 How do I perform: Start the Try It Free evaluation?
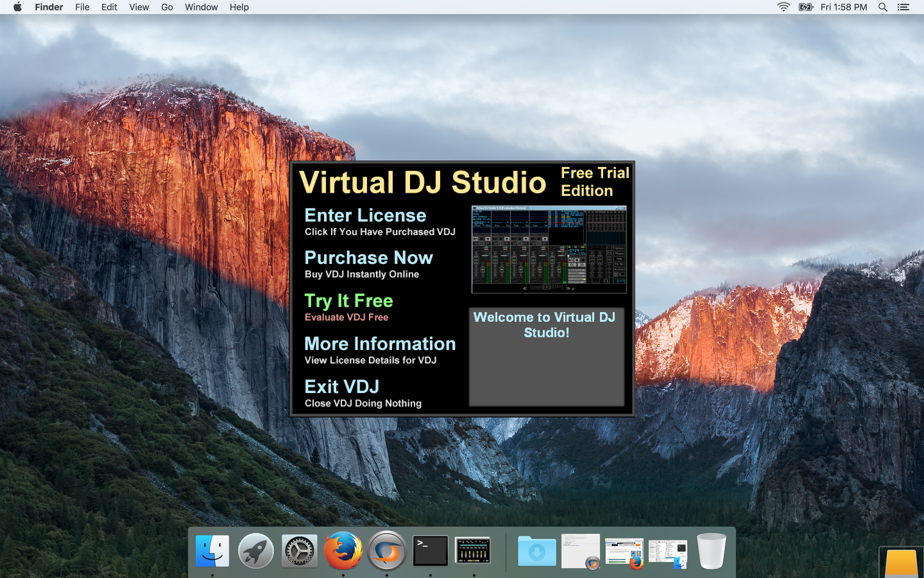tap(348, 307)
